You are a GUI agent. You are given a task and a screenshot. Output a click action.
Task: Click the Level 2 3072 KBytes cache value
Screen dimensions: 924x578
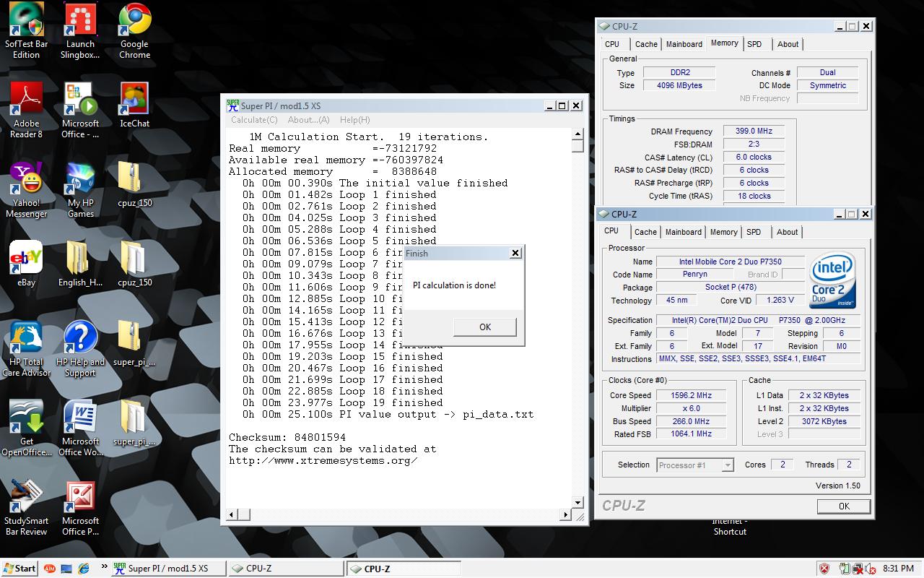pyautogui.click(x=824, y=421)
